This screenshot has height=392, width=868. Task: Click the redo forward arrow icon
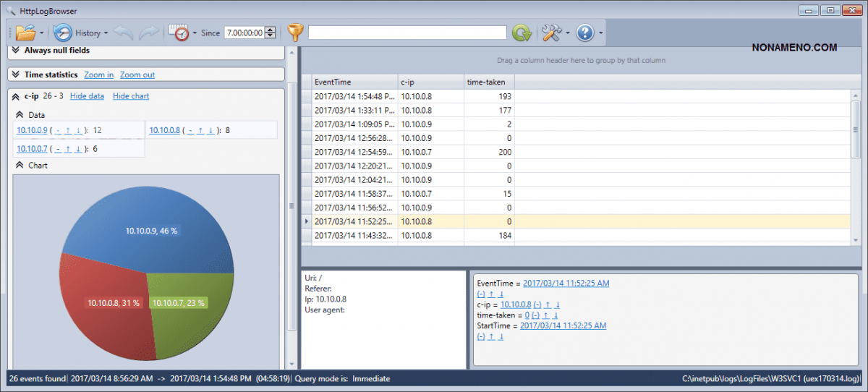[x=149, y=33]
